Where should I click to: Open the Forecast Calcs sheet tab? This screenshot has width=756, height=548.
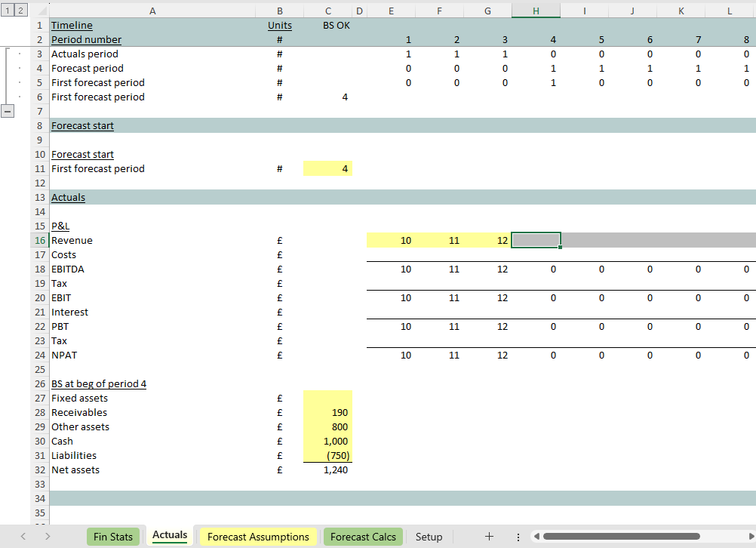pos(363,537)
